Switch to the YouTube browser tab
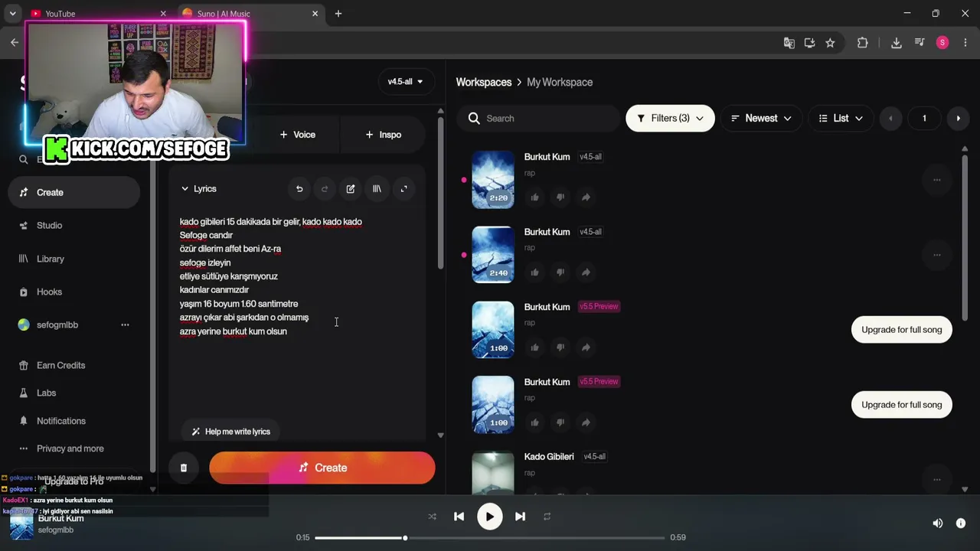 pos(98,14)
